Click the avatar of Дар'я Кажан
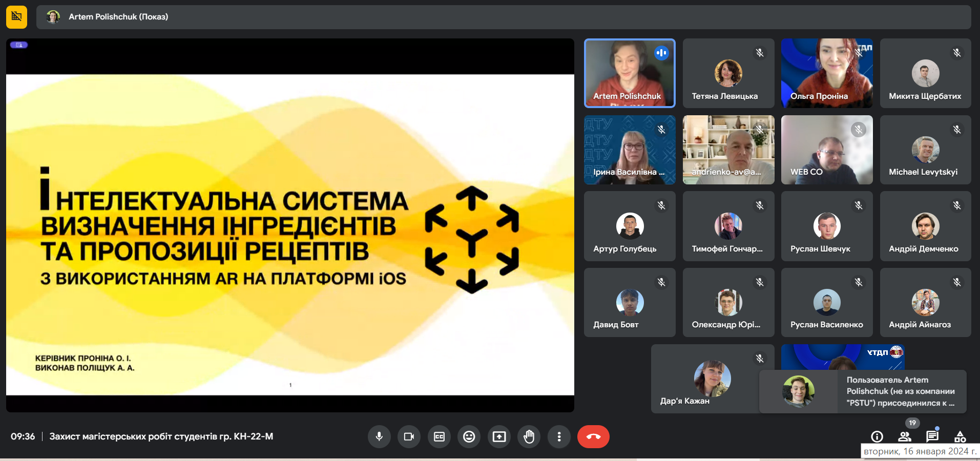980x461 pixels. click(712, 379)
